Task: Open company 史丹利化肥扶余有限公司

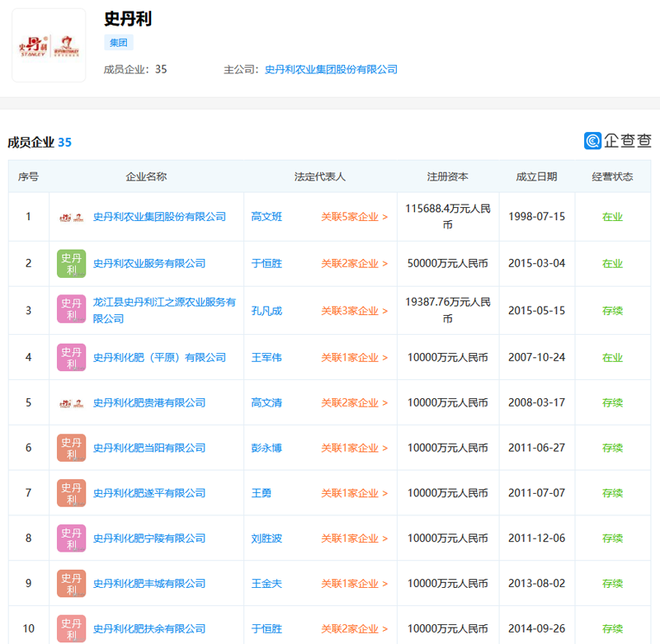Action: [x=149, y=629]
